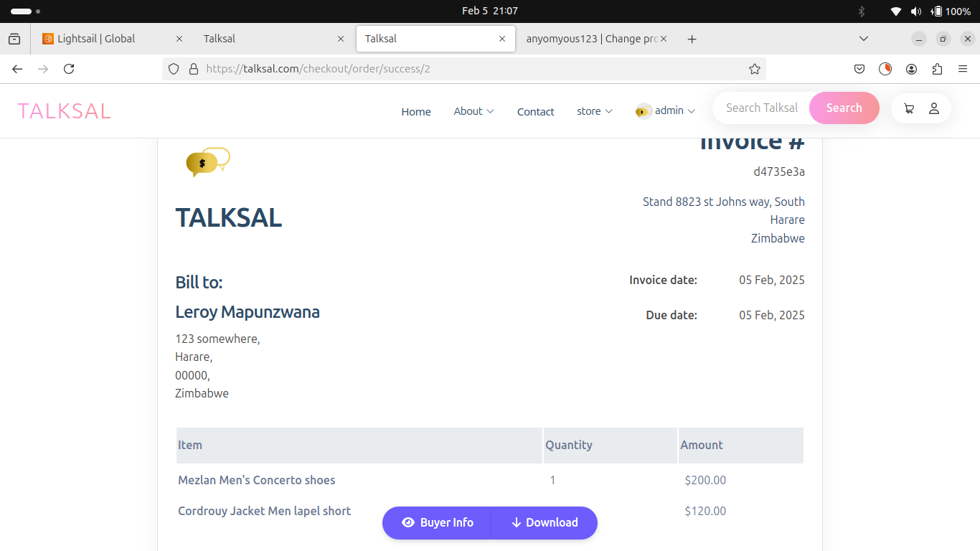This screenshot has width=980, height=551.
Task: Select the invoice number d4735e3a
Action: [x=779, y=172]
